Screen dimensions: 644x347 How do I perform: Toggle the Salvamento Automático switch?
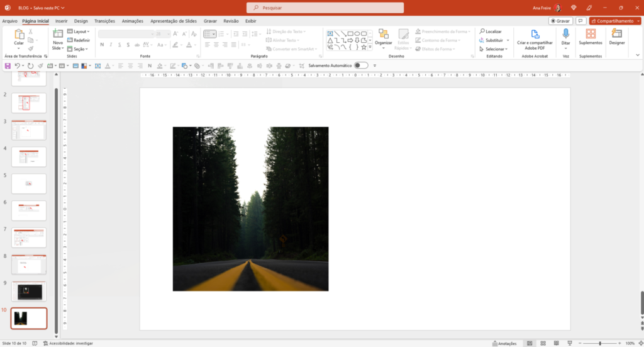360,65
